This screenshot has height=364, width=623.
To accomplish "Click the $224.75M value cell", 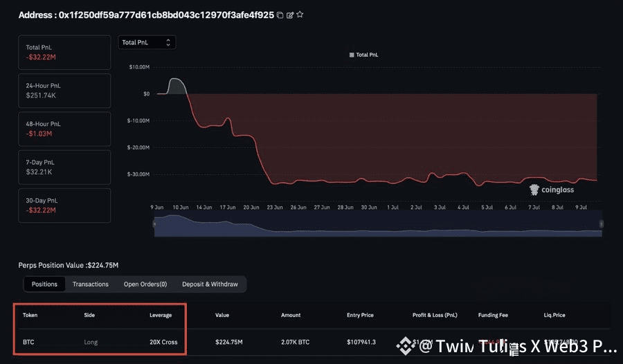I will pos(229,342).
